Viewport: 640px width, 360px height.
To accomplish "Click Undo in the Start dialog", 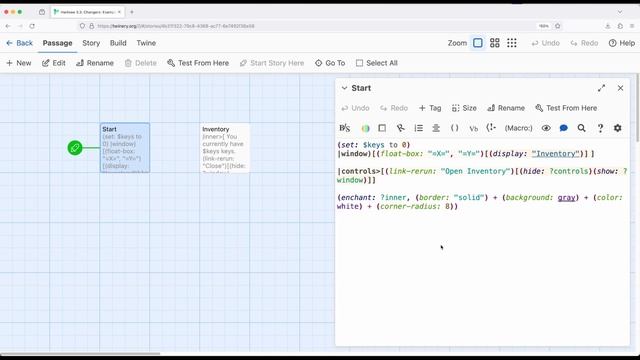I will 355,108.
